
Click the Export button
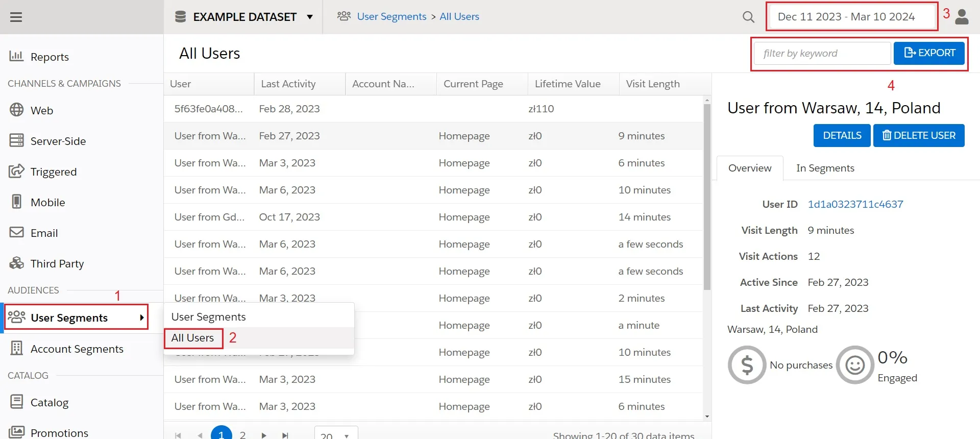[x=929, y=53]
